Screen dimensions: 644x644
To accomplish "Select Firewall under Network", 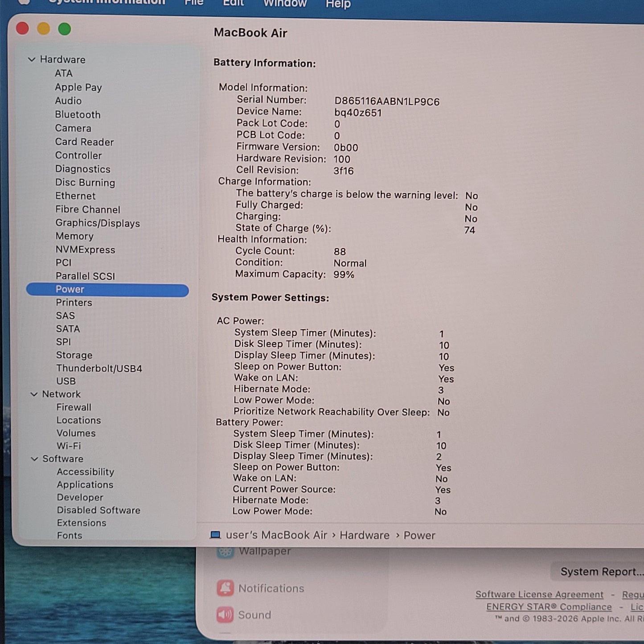I will (74, 407).
